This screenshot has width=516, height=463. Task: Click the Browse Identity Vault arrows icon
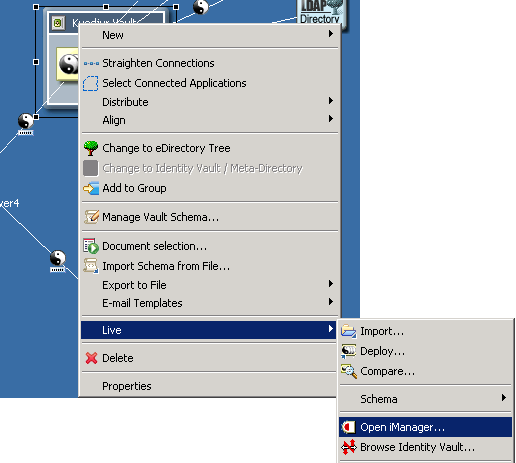(349, 447)
